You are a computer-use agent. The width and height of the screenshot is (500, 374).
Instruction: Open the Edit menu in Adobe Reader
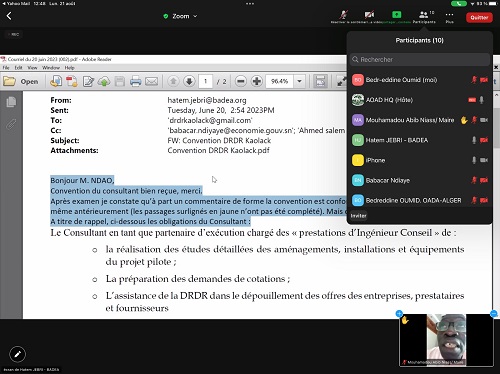[18, 68]
